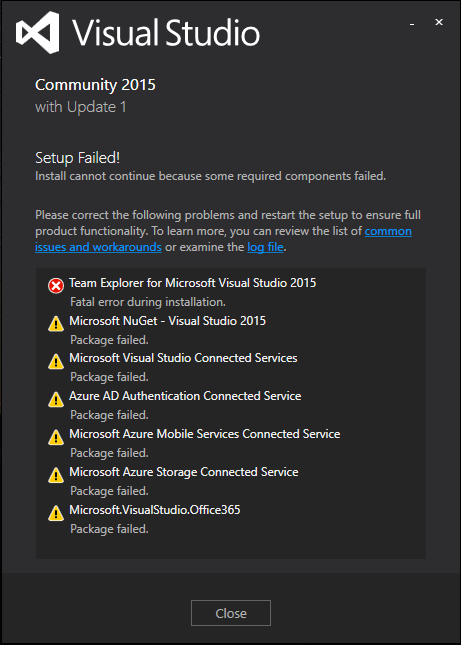Click the warning icon for Azure Mobile Services
This screenshot has width=461, height=645.
point(56,437)
